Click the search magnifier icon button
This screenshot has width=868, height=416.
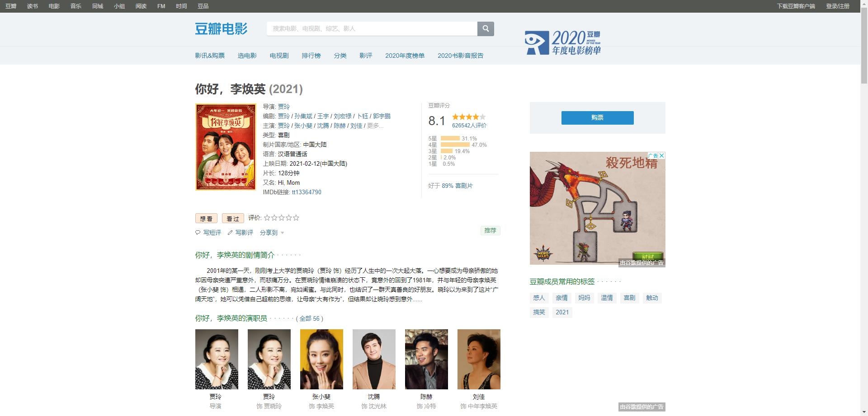click(x=486, y=28)
